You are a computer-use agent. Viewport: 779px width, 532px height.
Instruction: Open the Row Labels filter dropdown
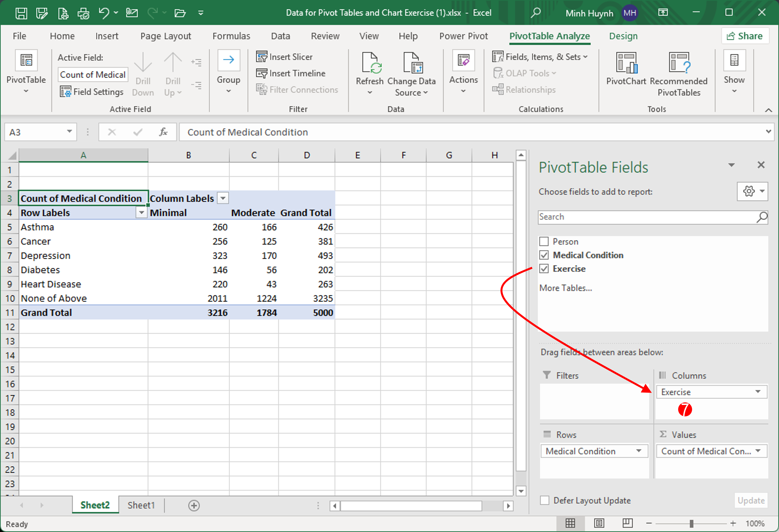pos(142,213)
